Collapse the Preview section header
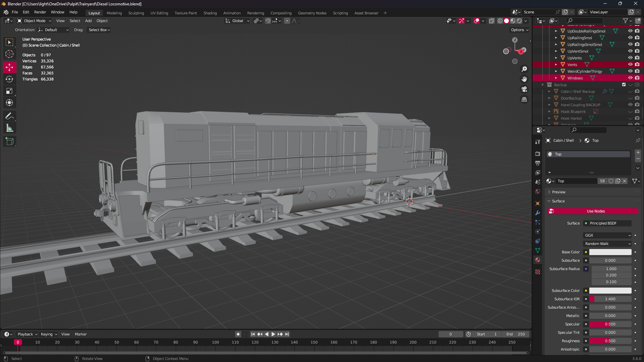The image size is (644, 362). coord(558,192)
